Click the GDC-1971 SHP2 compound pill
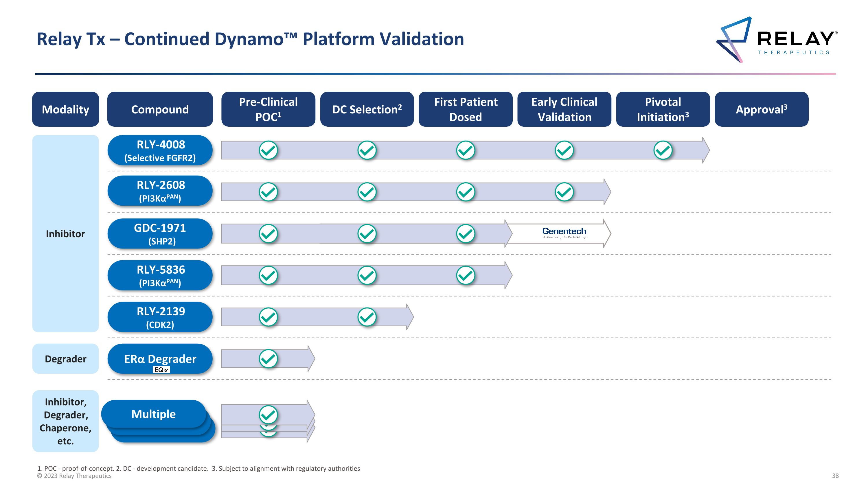Image resolution: width=868 pixels, height=488 pixels. 160,234
